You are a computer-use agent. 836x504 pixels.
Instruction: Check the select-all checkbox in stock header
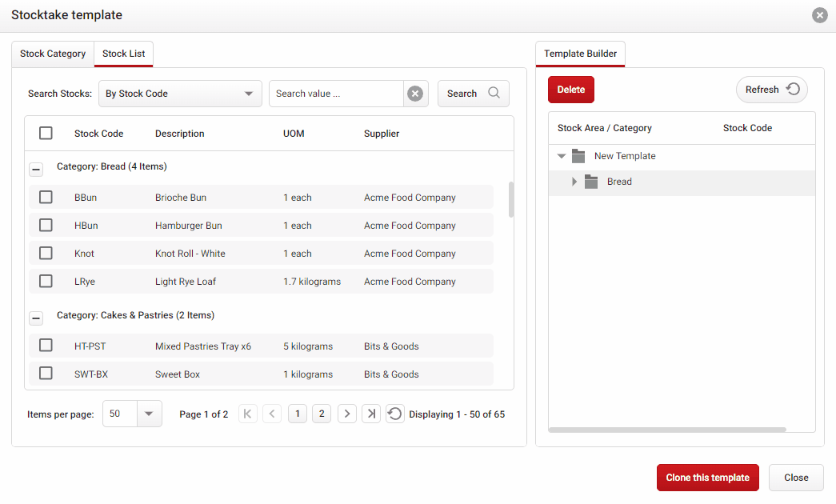point(46,133)
